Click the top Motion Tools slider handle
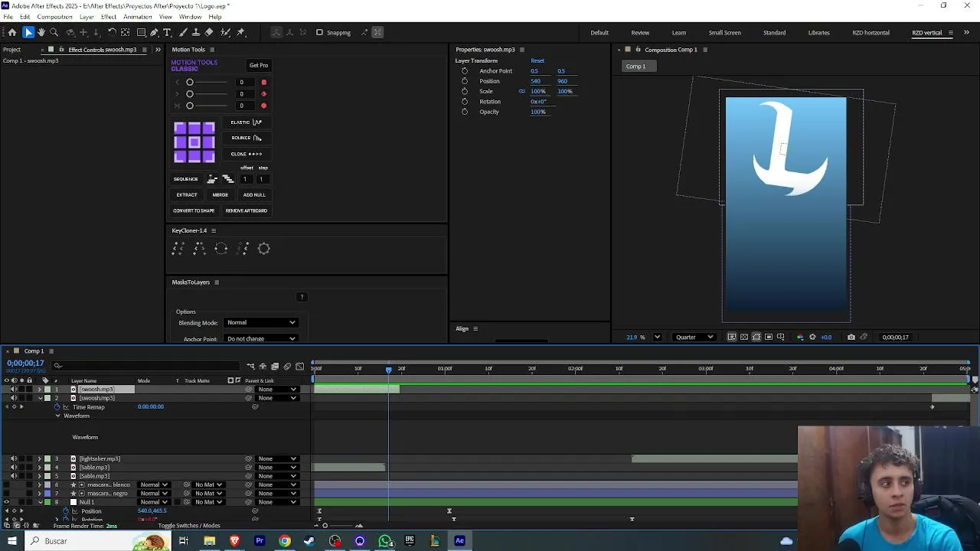 click(190, 82)
